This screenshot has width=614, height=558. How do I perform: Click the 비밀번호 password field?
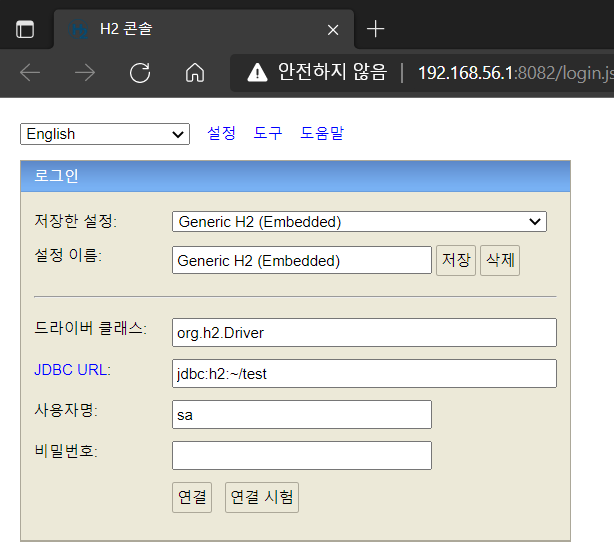click(x=302, y=455)
